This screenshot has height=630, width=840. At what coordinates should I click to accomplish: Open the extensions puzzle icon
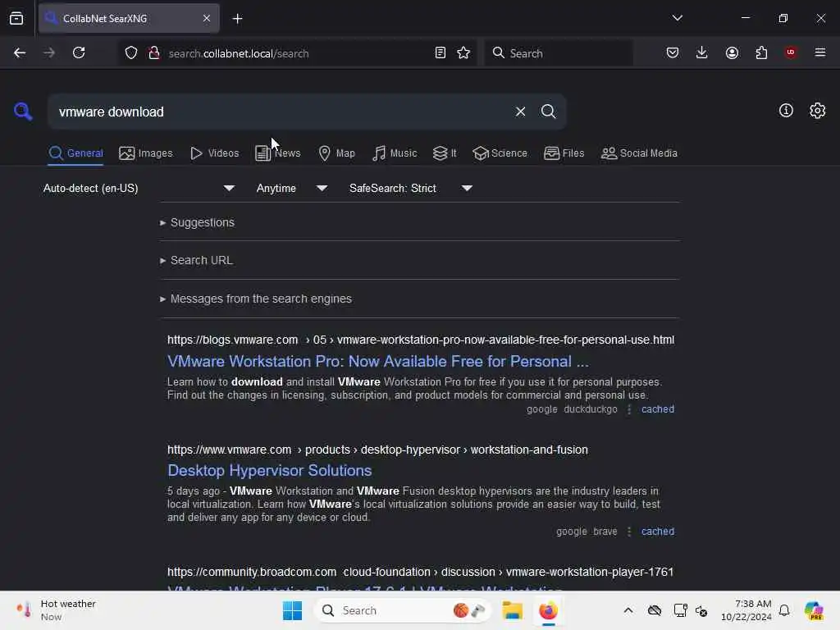pos(761,52)
